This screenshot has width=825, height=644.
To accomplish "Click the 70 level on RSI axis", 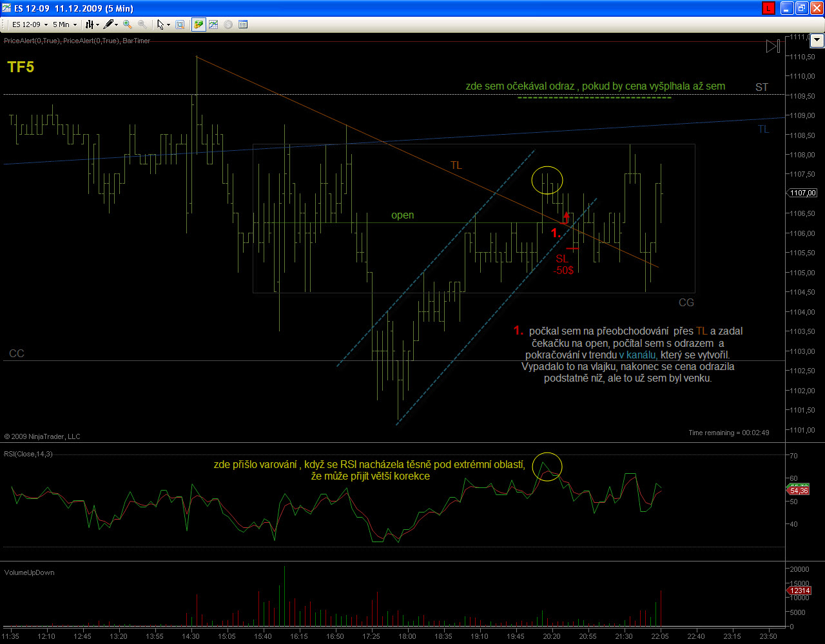I will coord(794,456).
